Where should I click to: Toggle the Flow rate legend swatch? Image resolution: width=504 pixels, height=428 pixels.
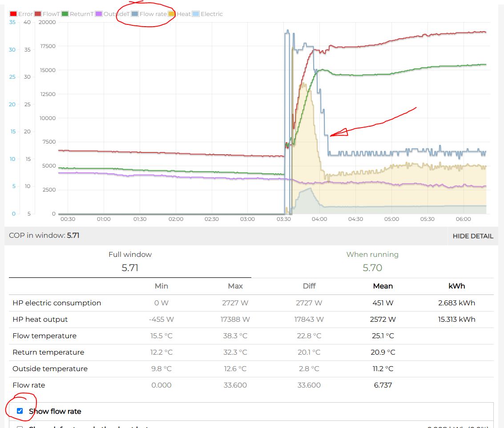pyautogui.click(x=135, y=14)
